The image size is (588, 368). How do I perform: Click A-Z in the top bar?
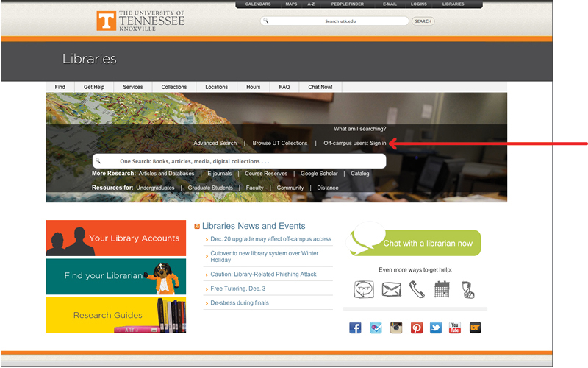click(x=311, y=4)
